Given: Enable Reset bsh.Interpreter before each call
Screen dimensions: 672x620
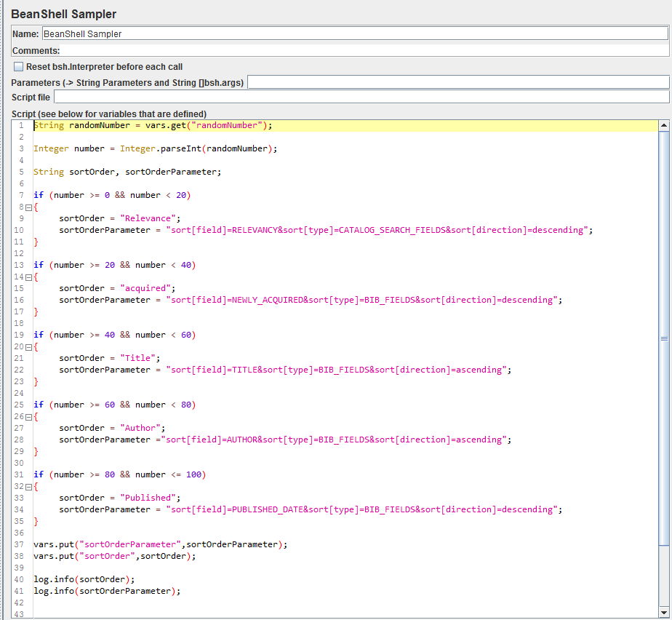Looking at the screenshot, I should 18,66.
